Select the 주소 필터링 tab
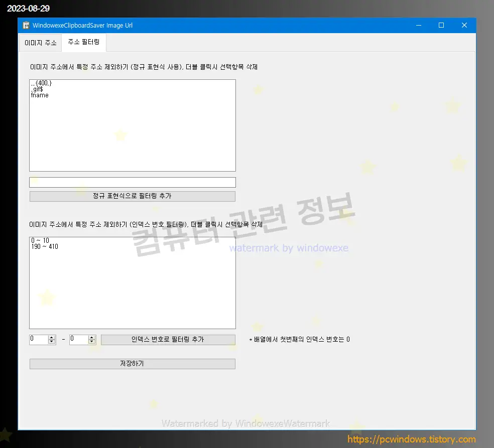Viewport: 494px width, 448px height. coord(84,42)
